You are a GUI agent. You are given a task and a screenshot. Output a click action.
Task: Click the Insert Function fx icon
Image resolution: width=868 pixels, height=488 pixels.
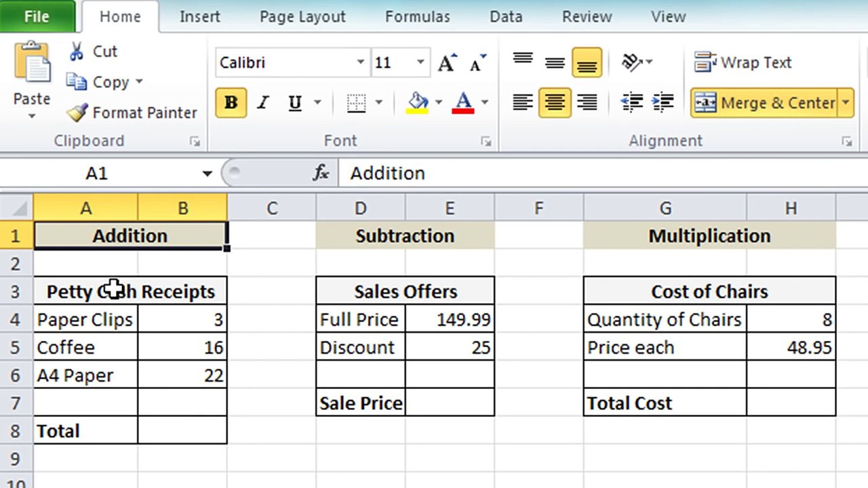321,174
